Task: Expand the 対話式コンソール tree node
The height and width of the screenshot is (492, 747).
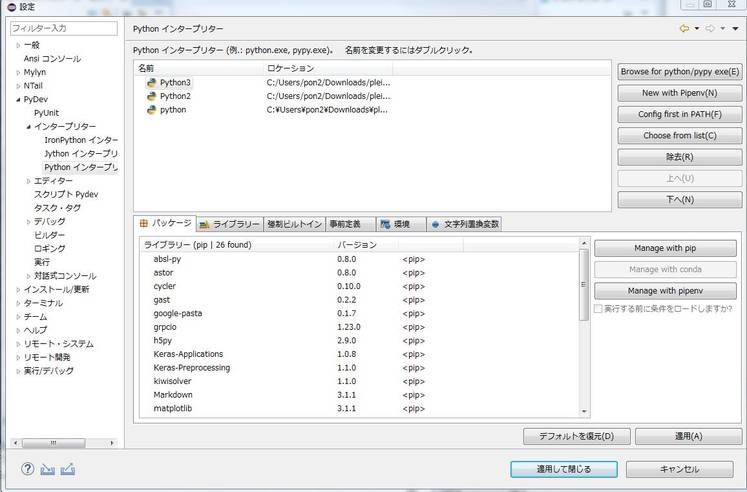Action: click(x=29, y=276)
